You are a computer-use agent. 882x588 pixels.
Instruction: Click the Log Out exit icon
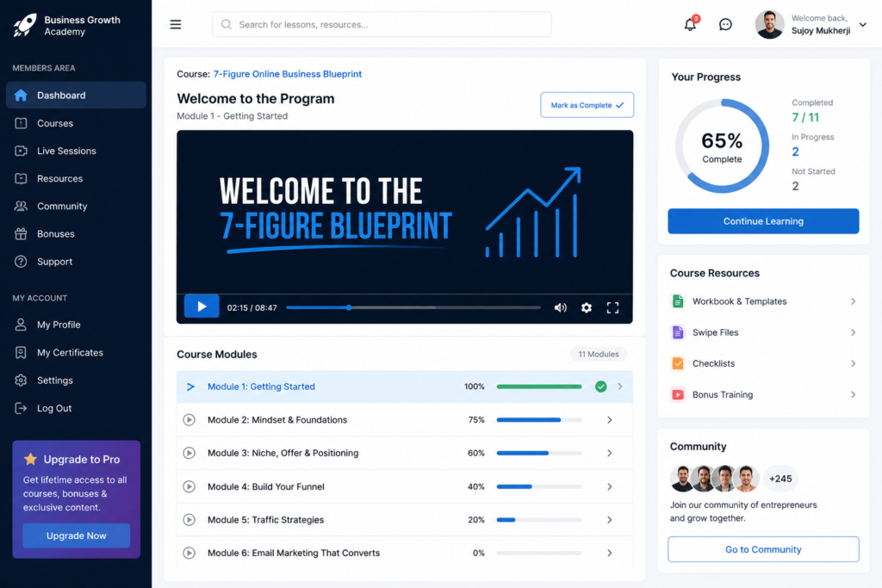21,408
